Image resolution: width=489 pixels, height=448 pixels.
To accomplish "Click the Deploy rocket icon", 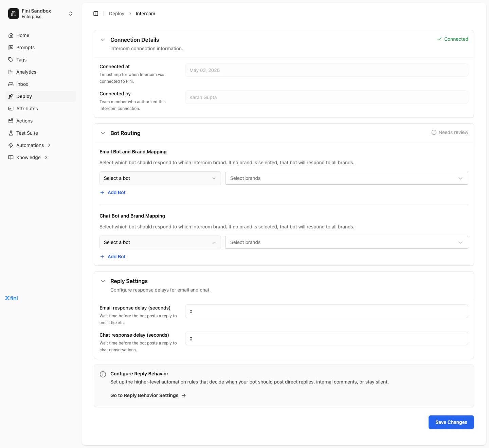I will click(x=11, y=96).
